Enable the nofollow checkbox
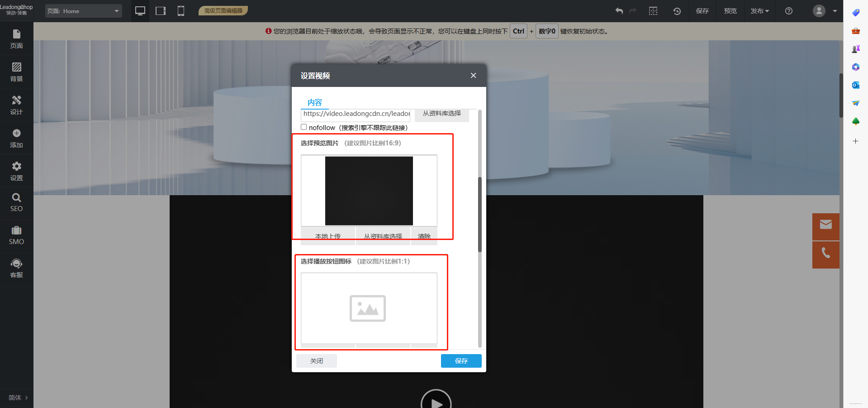 coord(304,127)
